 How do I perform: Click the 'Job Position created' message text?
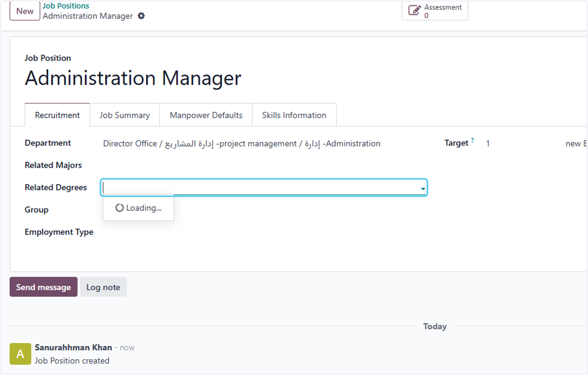coord(72,361)
